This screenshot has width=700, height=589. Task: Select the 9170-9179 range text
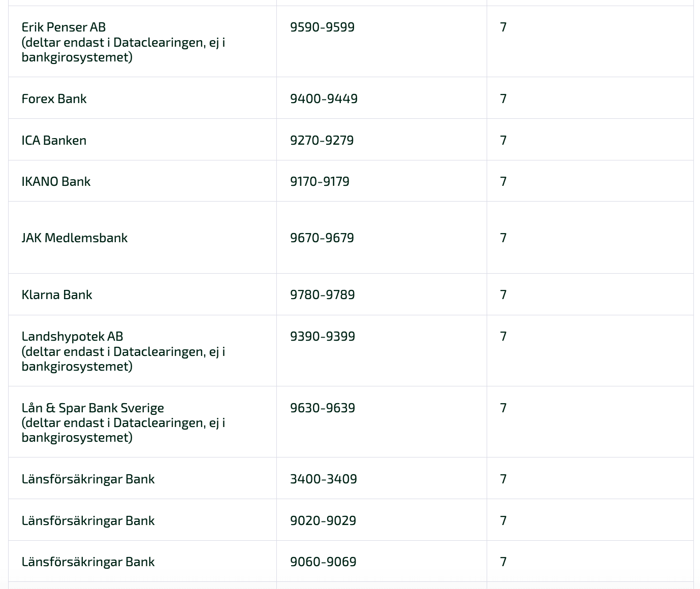coord(320,181)
